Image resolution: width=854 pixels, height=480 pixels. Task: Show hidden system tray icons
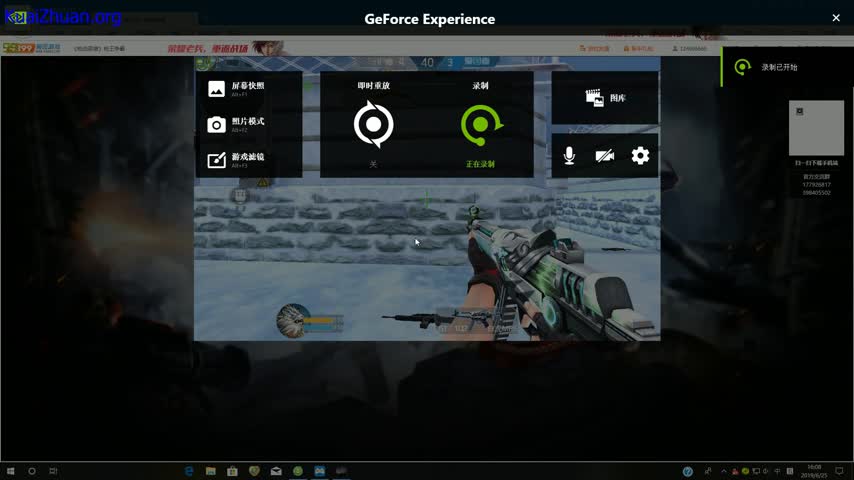[724, 471]
